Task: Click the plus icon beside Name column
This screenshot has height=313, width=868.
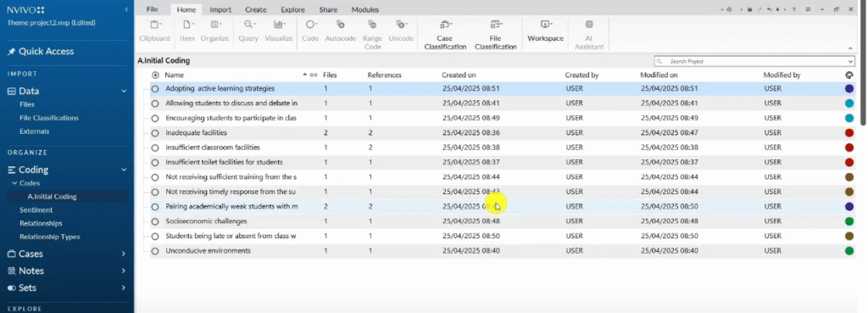Action: 156,75
